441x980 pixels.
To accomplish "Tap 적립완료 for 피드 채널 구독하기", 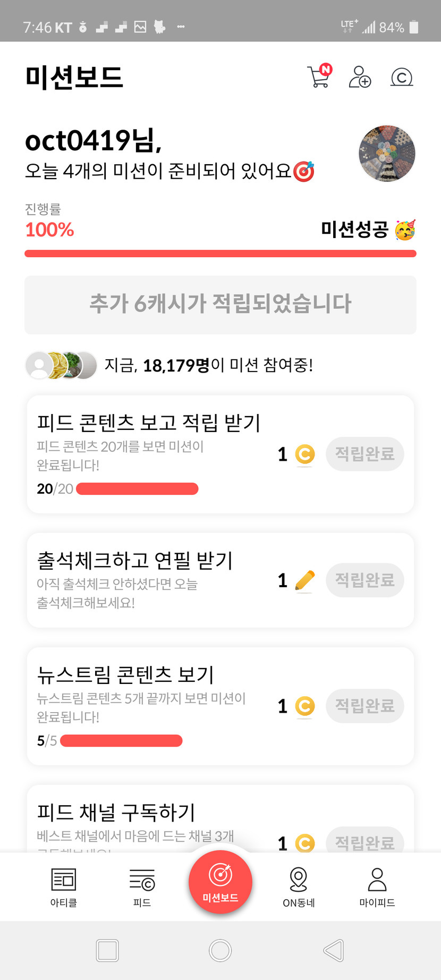I will 364,841.
